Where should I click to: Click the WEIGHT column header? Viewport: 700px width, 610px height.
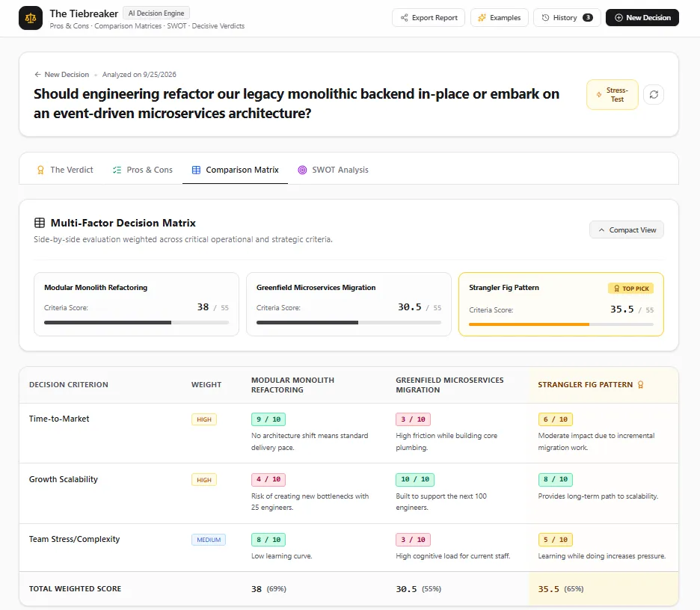pyautogui.click(x=206, y=385)
